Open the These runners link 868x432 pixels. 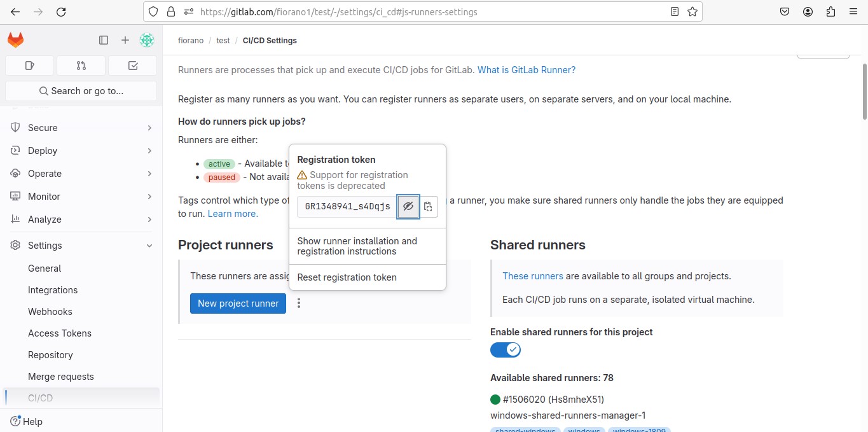(x=533, y=276)
